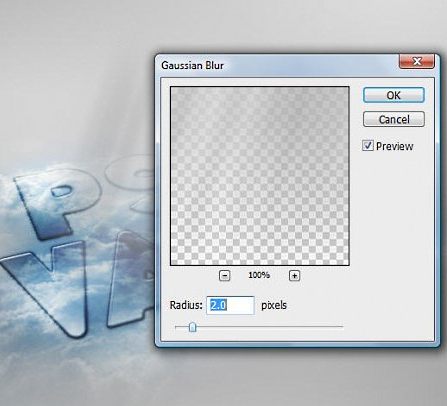Viewport: 447px width, 406px height.
Task: Click the Radius slider handle
Action: click(192, 327)
